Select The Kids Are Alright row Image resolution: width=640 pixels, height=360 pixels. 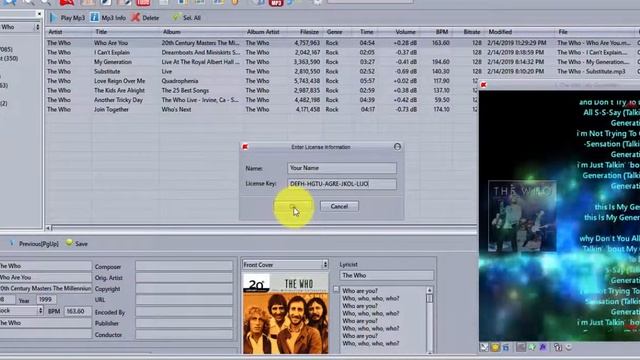261,90
